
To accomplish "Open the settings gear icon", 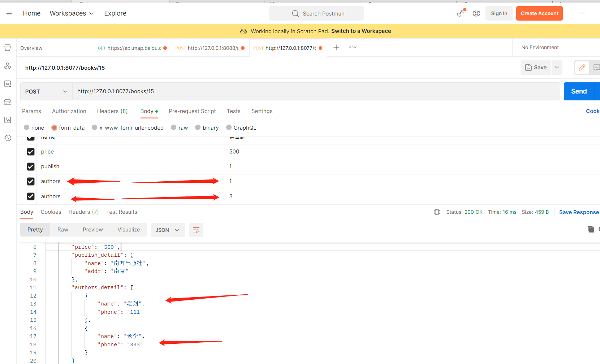I will (x=476, y=13).
